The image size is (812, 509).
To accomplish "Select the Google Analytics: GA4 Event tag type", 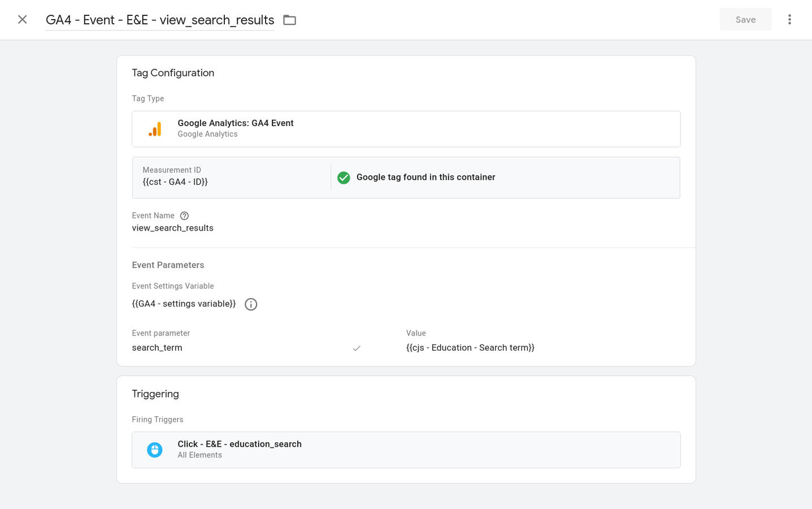I will coord(406,129).
